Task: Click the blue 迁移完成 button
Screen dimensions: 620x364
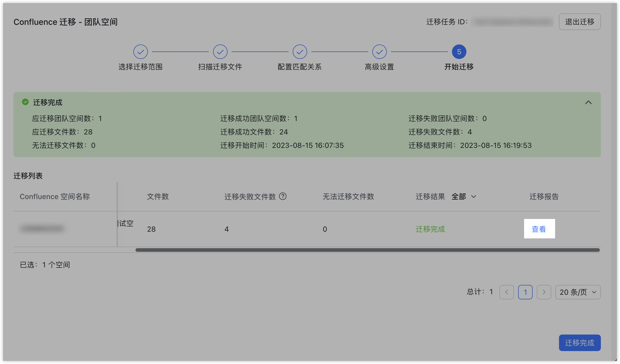Action: click(x=580, y=343)
